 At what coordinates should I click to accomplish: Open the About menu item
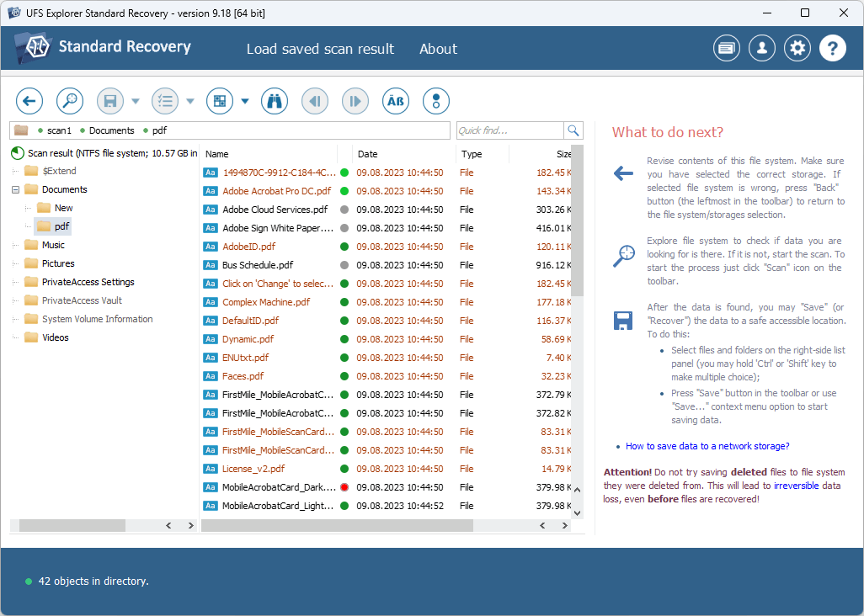438,49
